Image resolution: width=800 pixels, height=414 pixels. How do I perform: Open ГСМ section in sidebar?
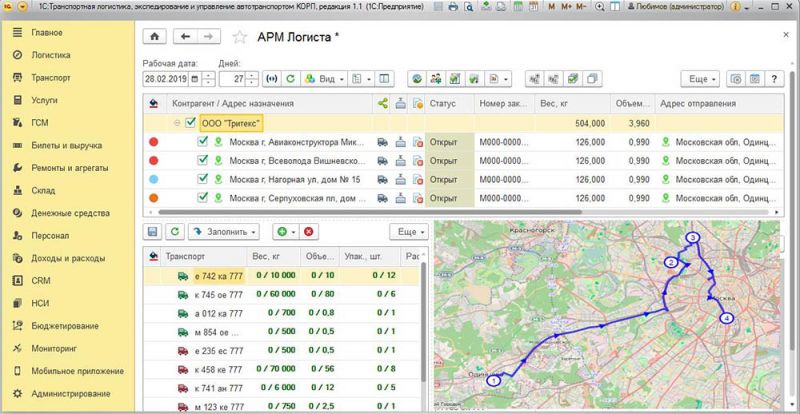[40, 123]
